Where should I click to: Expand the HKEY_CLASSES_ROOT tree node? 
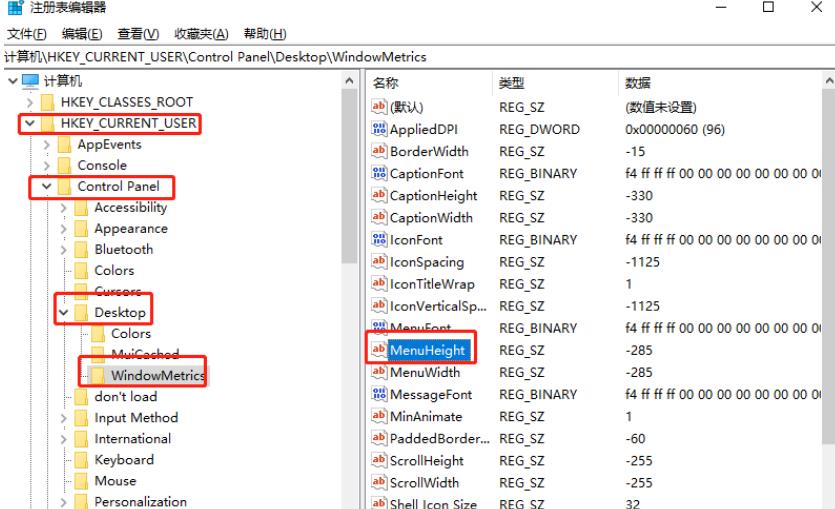(x=30, y=102)
